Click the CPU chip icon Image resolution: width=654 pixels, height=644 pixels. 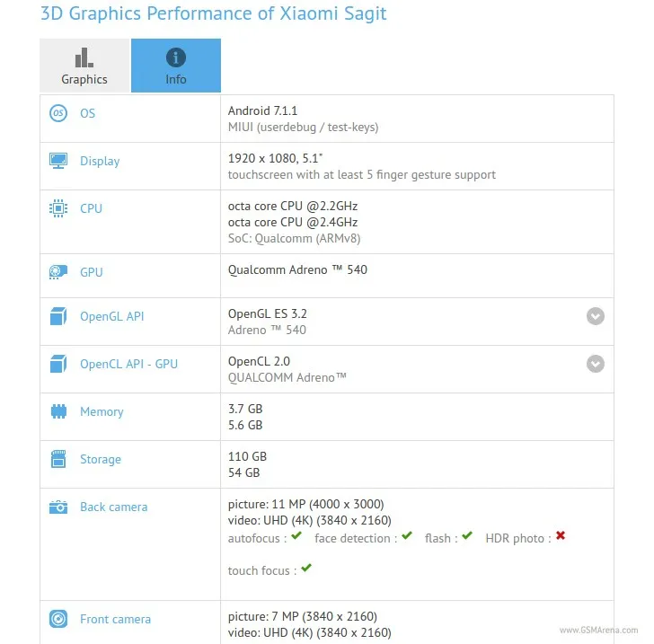pyautogui.click(x=58, y=208)
